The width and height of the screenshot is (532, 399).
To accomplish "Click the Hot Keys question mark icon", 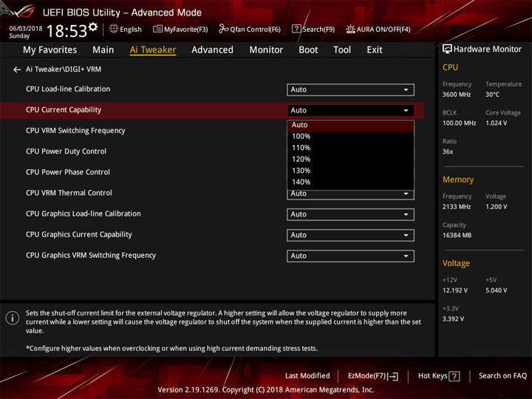I will pyautogui.click(x=454, y=376).
